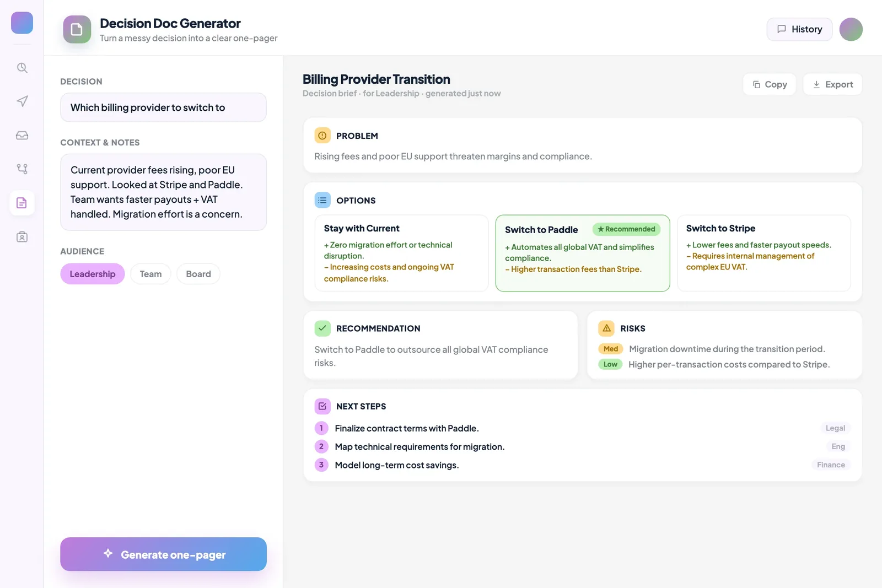Screen dimensions: 882x588
Task: Select the Switch to Stripe option card
Action: coord(764,253)
